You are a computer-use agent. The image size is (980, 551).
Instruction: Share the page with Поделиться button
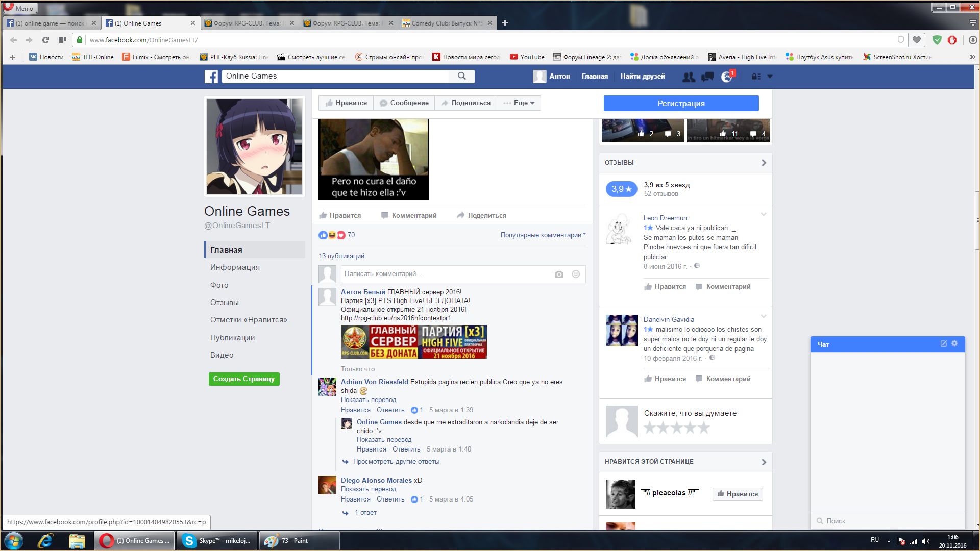[465, 103]
